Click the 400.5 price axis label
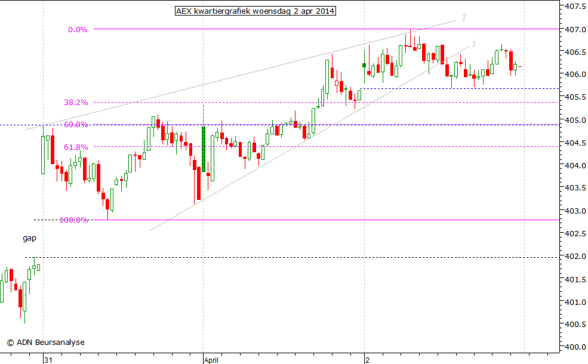This screenshot has height=364, width=588. coord(575,324)
